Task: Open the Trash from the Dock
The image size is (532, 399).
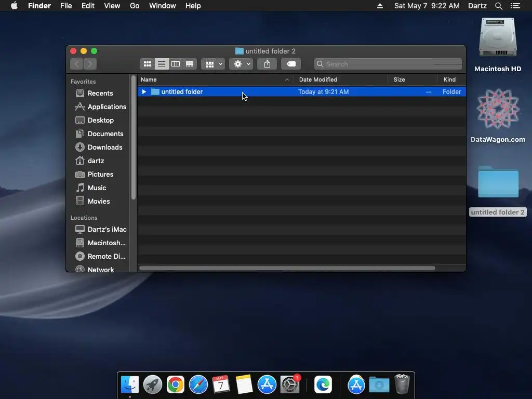Action: pos(402,384)
